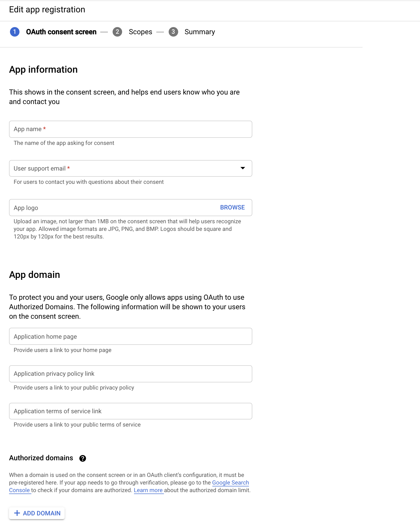420x532 pixels.
Task: Select the OAuth consent screen step
Action: [x=61, y=32]
